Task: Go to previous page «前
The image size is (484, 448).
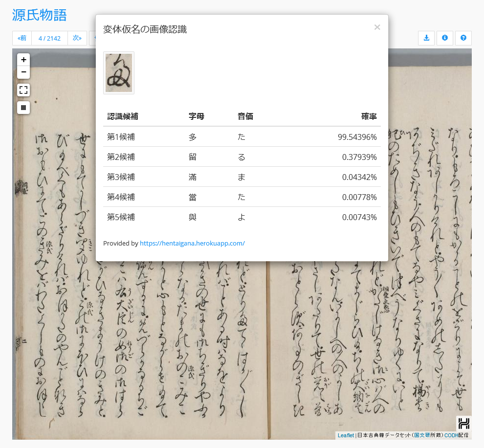Action: (x=22, y=38)
